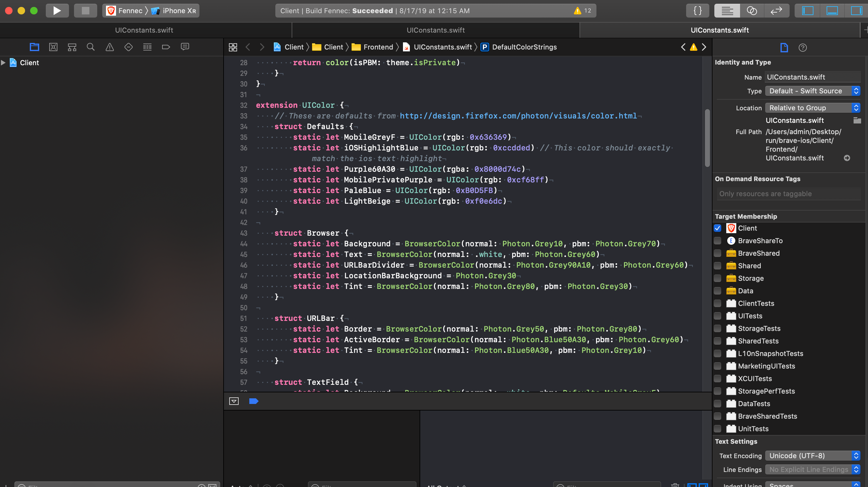Go back in editor history

[248, 47]
